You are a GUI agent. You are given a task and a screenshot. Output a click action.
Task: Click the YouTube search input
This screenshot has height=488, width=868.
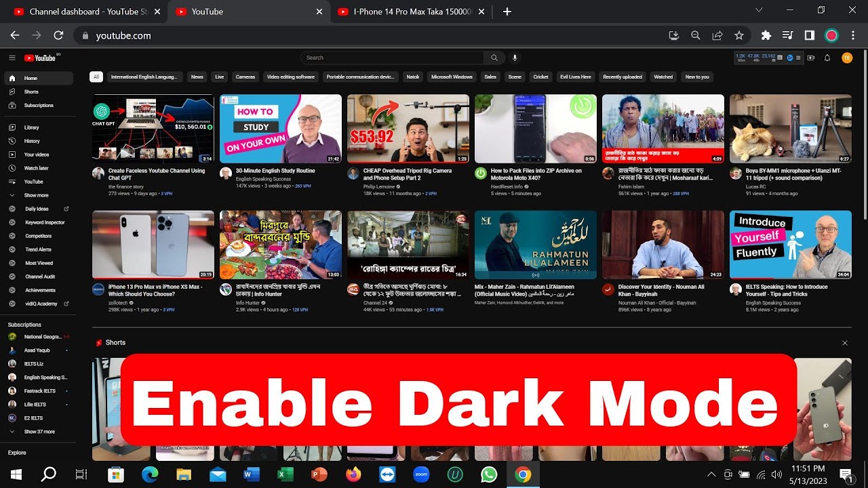click(393, 58)
